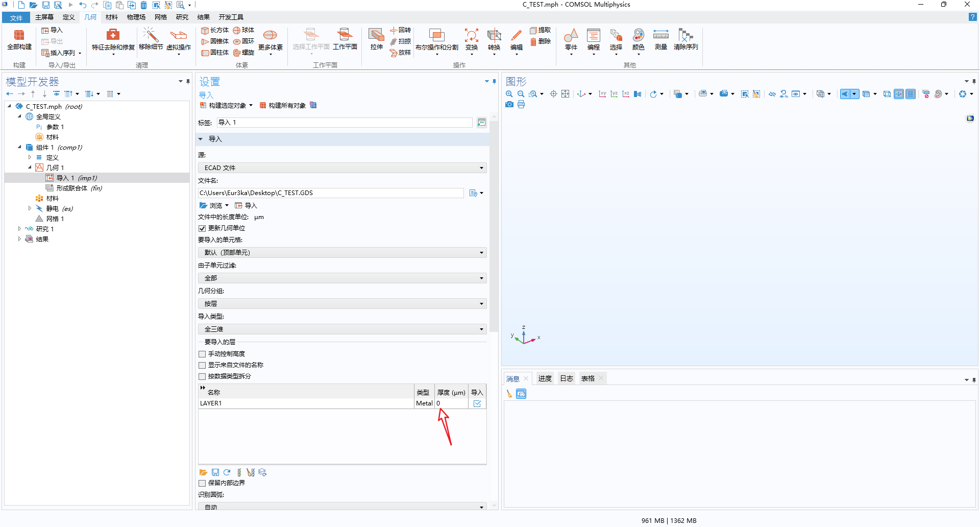The image size is (980, 527).
Task: Click the 文件名 path input field
Action: click(x=331, y=193)
